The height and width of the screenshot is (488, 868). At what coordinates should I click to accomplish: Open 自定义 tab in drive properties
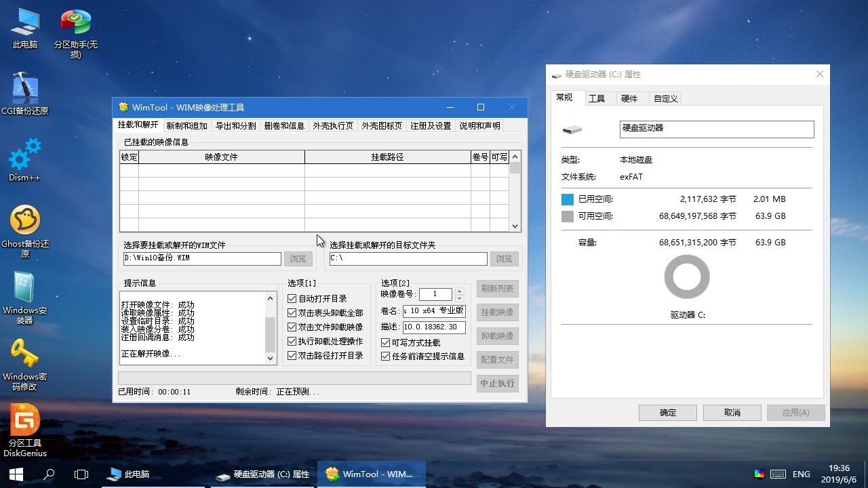click(666, 99)
